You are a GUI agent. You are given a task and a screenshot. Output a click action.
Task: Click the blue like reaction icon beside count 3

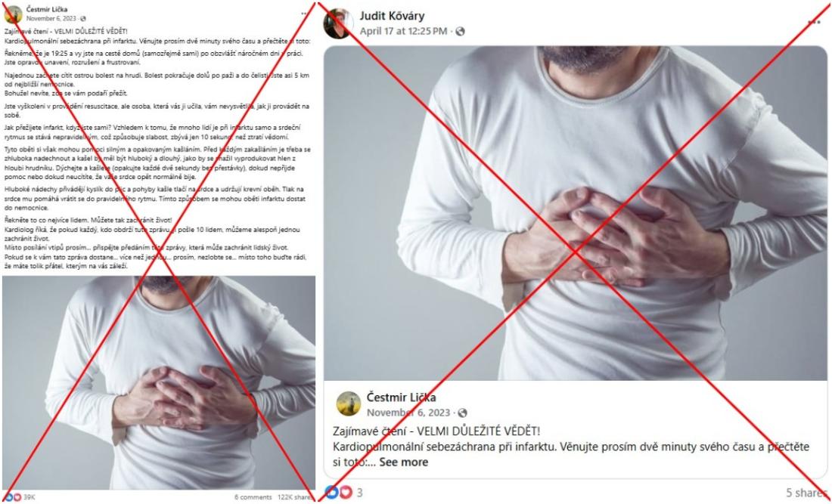click(332, 493)
